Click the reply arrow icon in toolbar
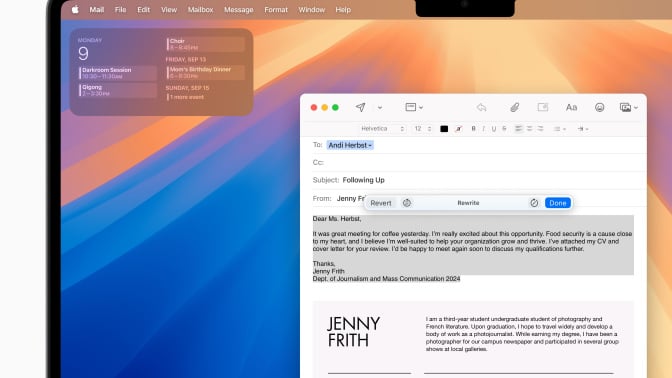Screen dimensions: 672x378 (x=481, y=107)
